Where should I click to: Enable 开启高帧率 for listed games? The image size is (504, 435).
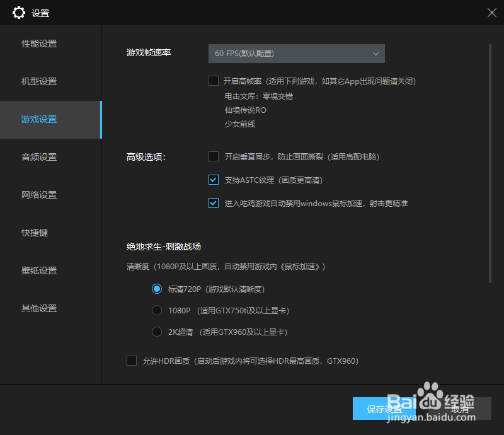214,81
